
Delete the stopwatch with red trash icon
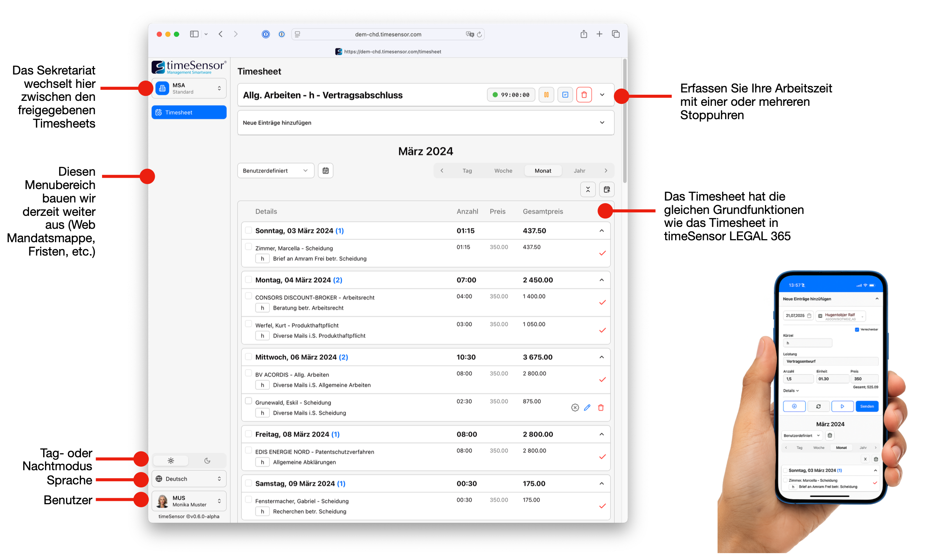584,95
